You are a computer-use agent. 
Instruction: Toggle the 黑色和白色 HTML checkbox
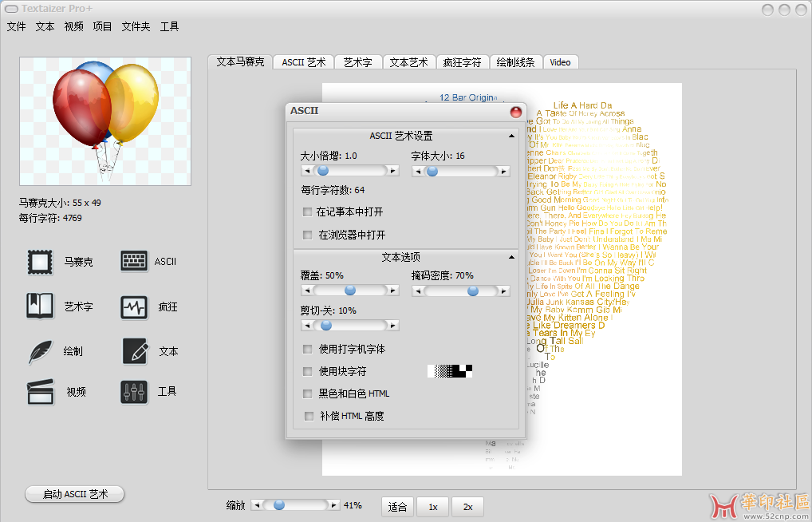[x=308, y=393]
